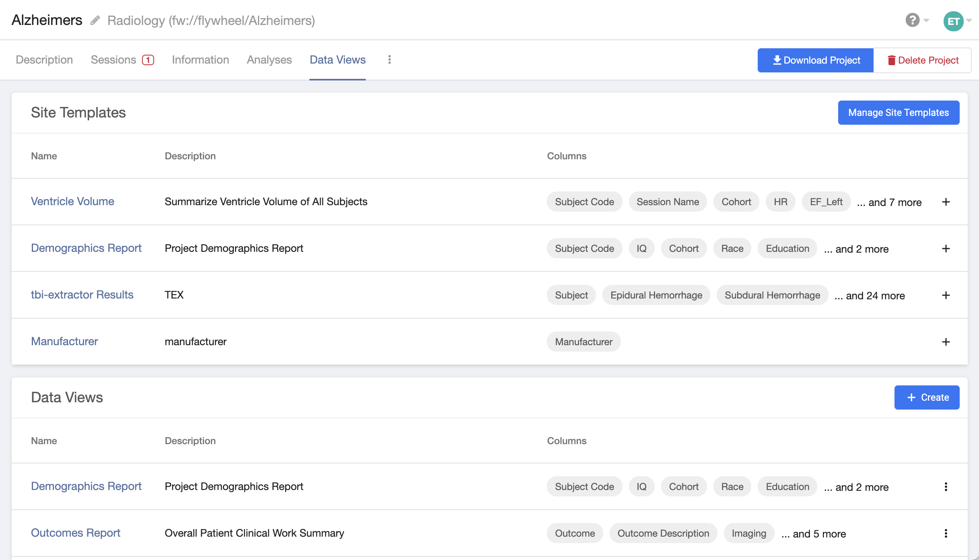Open the Ventricle Volume site template
979x560 pixels.
pos(72,201)
